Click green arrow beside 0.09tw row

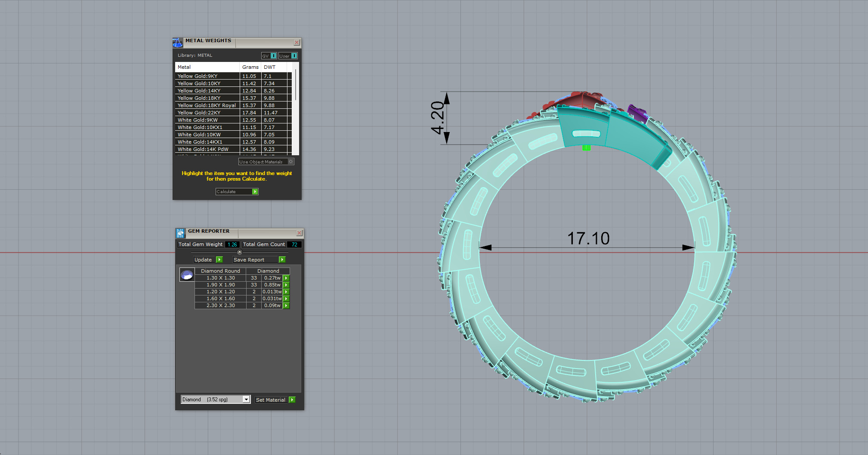click(x=286, y=306)
